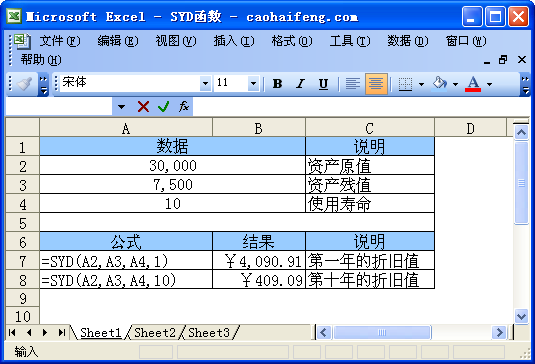This screenshot has width=535, height=364.
Task: Click the vertical scrollbar down arrow
Action: point(521,316)
